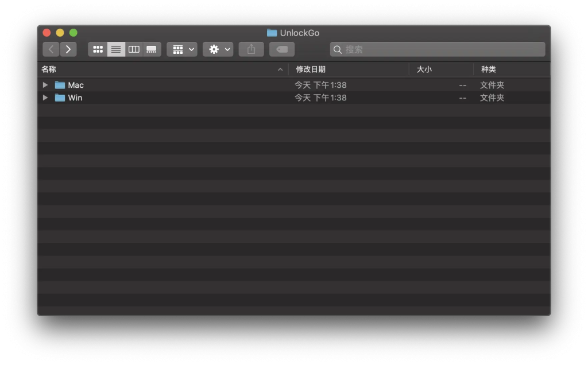Open the edit tags button

coord(282,49)
